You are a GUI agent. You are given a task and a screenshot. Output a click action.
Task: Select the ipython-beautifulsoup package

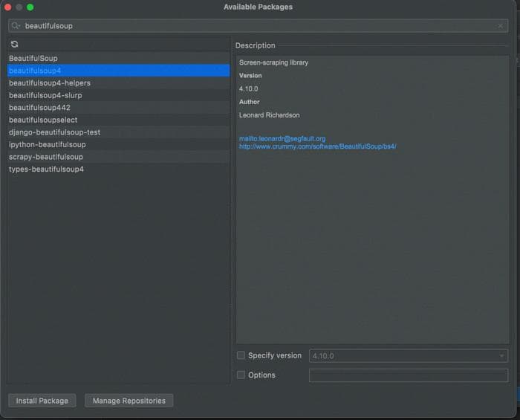tap(118, 144)
